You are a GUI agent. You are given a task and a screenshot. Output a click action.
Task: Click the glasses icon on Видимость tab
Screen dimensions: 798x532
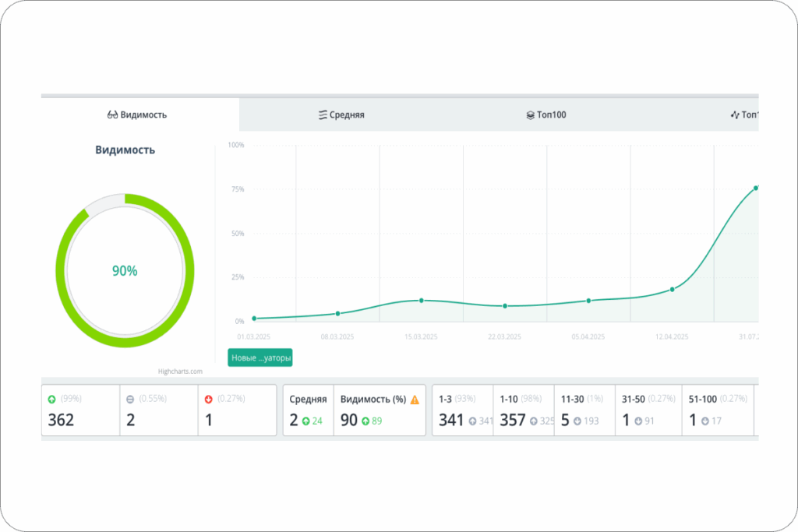tap(112, 115)
